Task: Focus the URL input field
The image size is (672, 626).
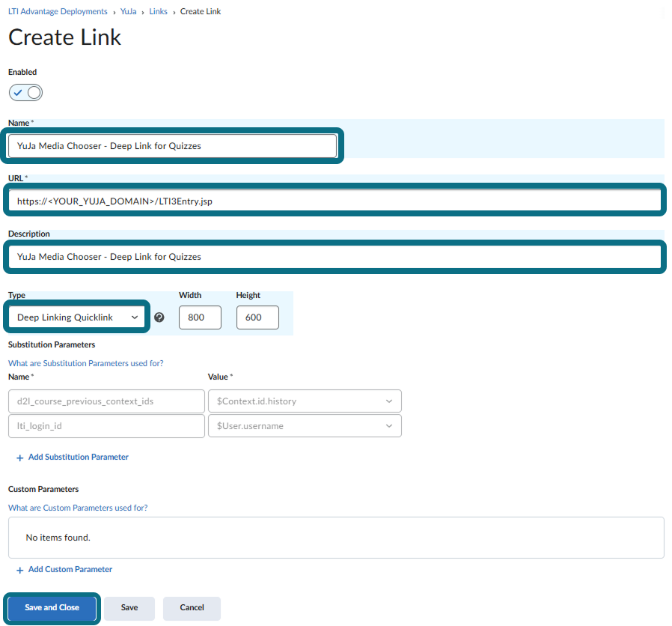Action: [x=335, y=201]
